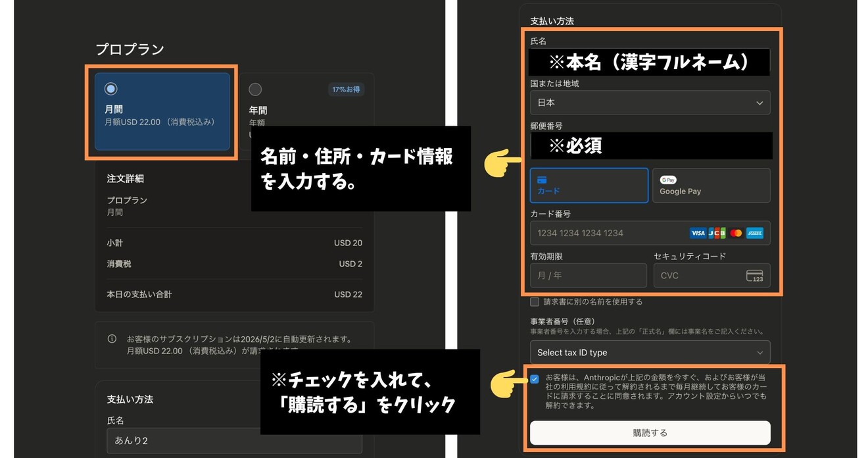
Task: Click the 購読する subscribe button
Action: [650, 433]
